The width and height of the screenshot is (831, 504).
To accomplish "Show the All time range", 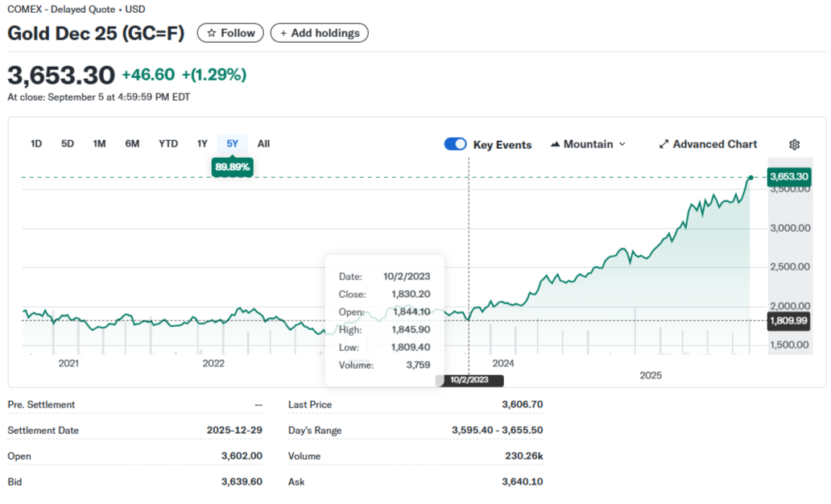I will [x=263, y=144].
